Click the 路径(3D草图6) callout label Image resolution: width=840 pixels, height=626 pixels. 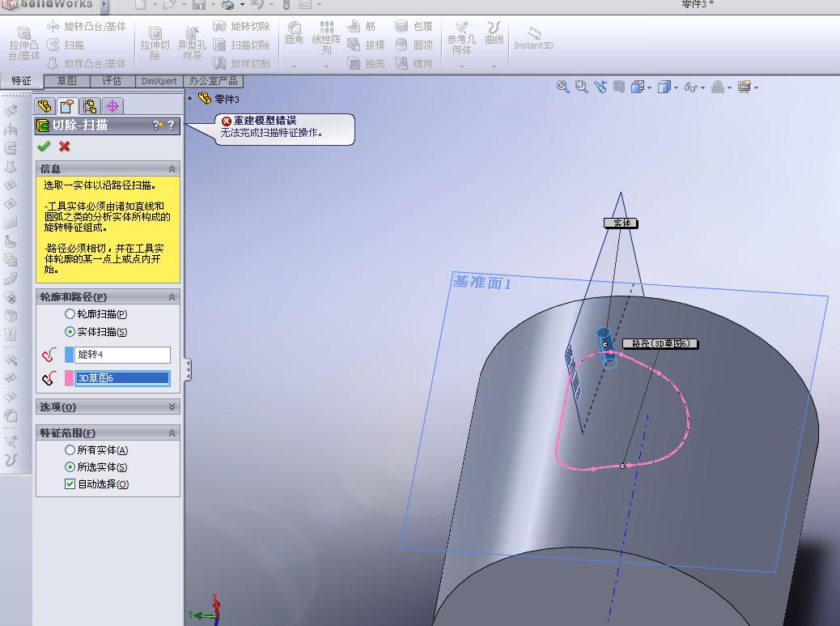pyautogui.click(x=660, y=343)
